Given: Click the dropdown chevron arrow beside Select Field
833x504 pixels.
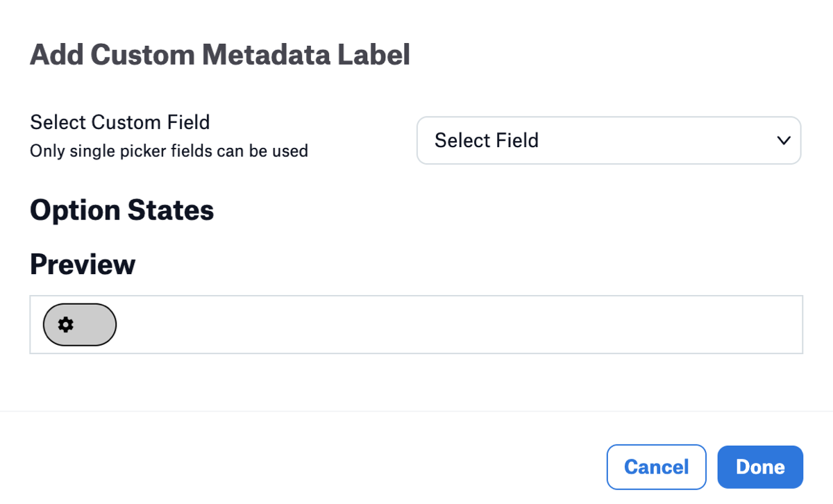Looking at the screenshot, I should click(784, 140).
